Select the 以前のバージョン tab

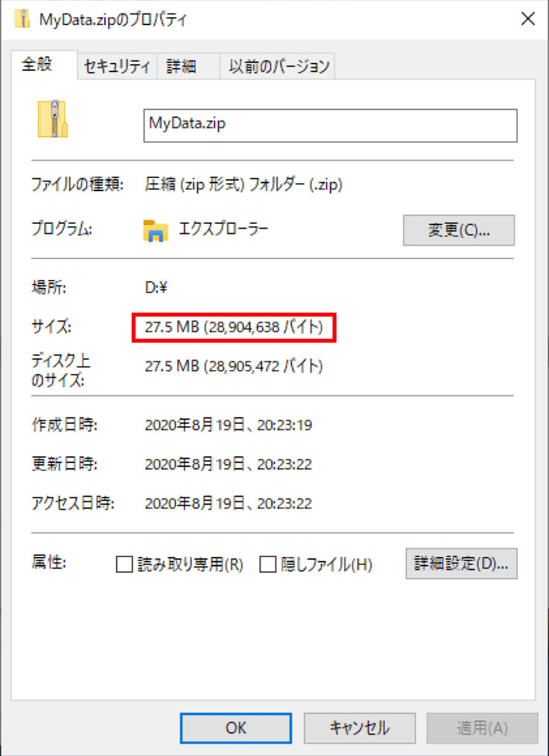click(279, 66)
